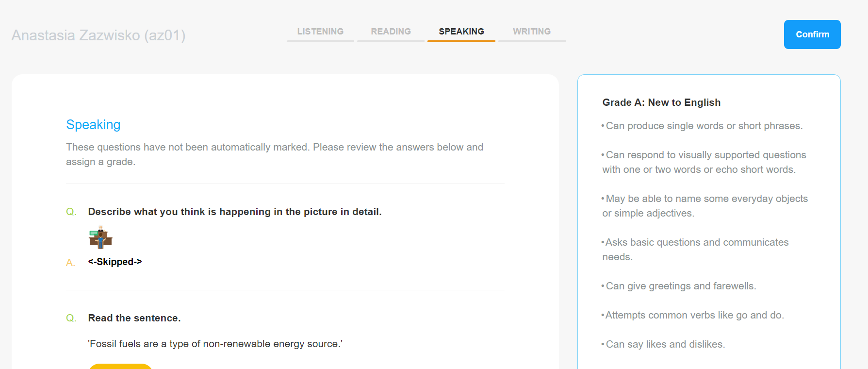Select the '<-Skipped->' answer text
868x369 pixels.
click(x=115, y=262)
